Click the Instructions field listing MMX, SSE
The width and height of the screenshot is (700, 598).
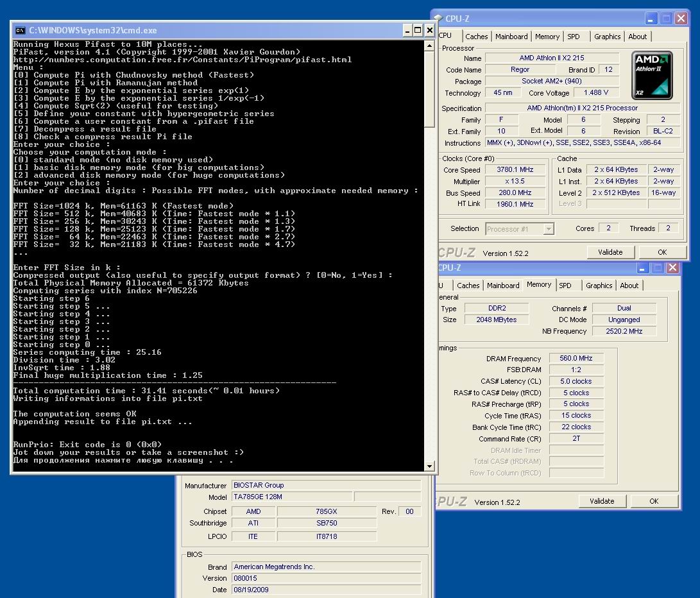click(583, 143)
